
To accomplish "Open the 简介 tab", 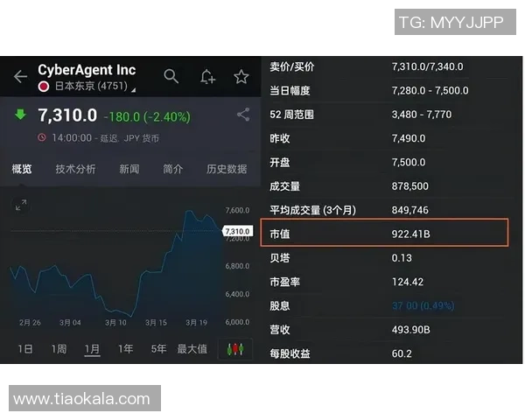I will coord(172,169).
